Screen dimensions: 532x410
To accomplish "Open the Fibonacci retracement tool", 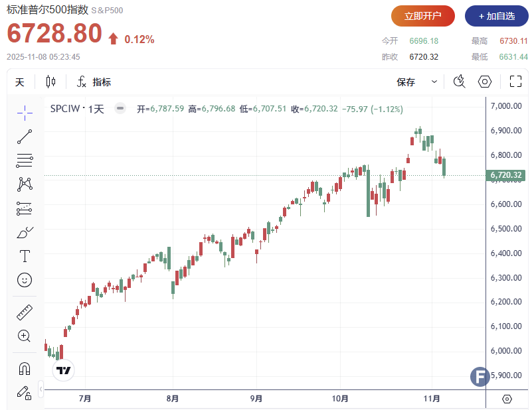I will click(25, 160).
